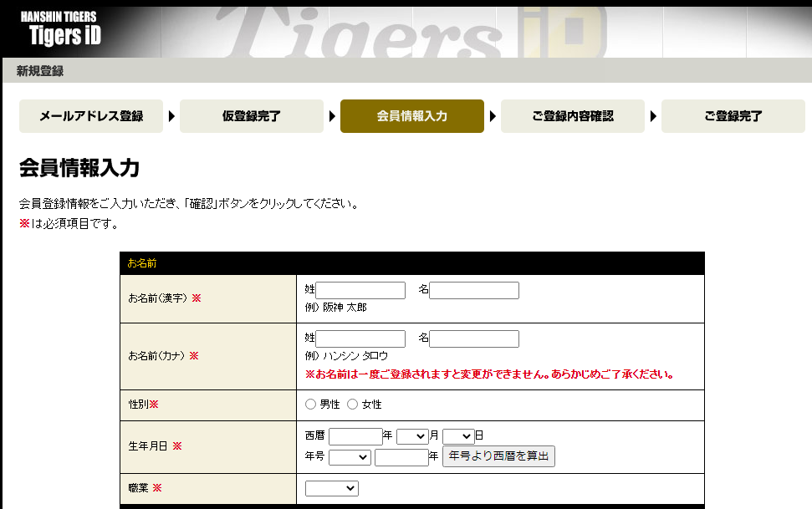Select the 女性 radio button
The height and width of the screenshot is (509, 812).
352,405
